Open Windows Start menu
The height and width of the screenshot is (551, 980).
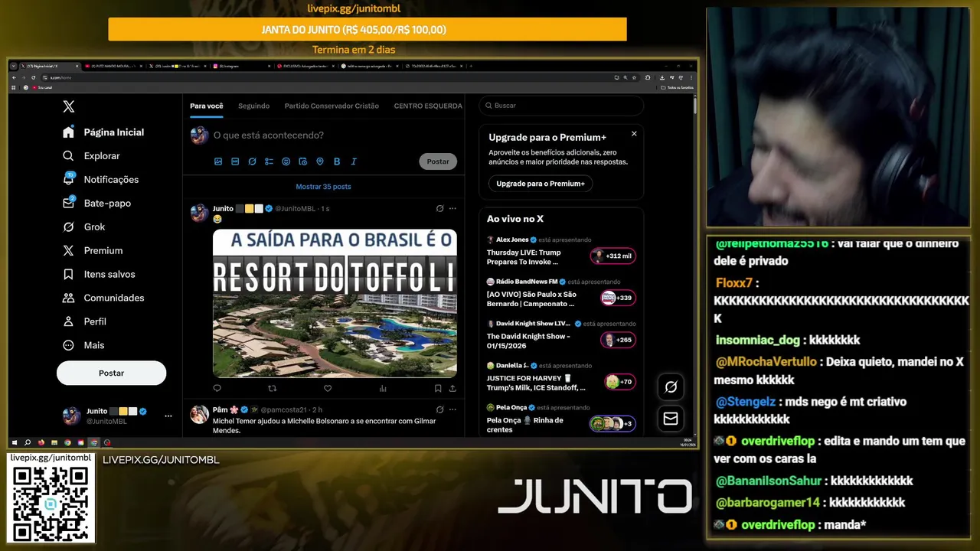(15, 442)
